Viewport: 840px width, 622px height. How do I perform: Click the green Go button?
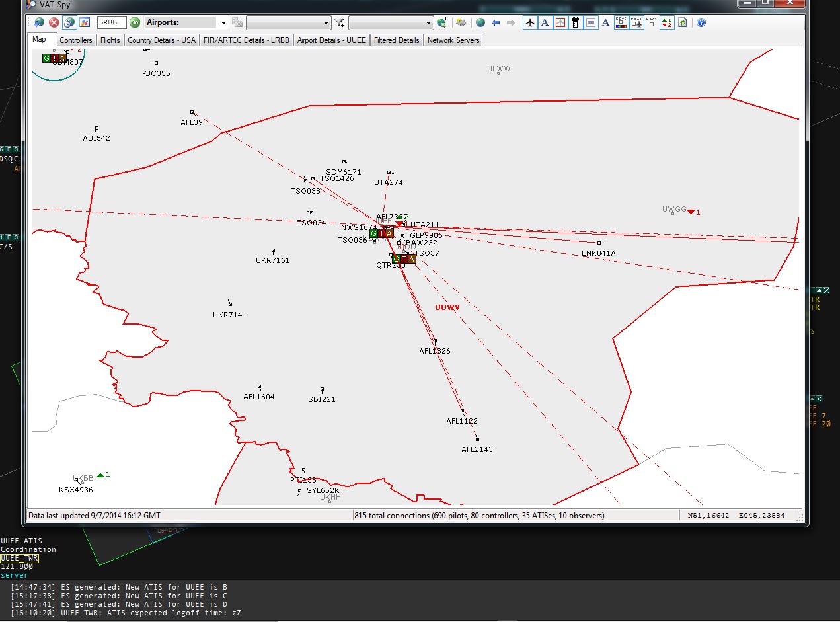[x=135, y=22]
